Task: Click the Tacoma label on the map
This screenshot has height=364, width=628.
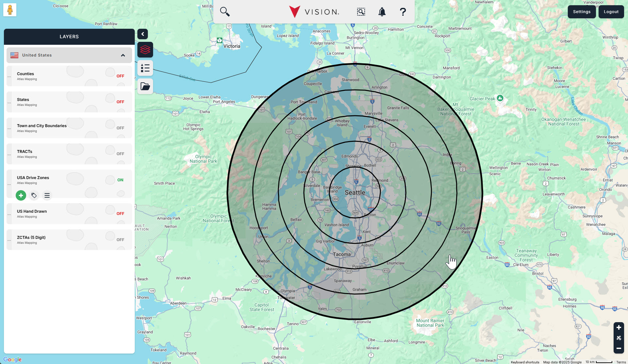Action: tap(342, 254)
